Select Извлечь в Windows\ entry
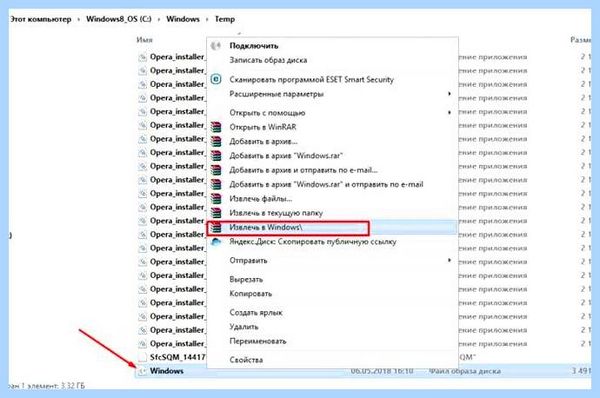Image resolution: width=600 pixels, height=398 pixels. [266, 227]
